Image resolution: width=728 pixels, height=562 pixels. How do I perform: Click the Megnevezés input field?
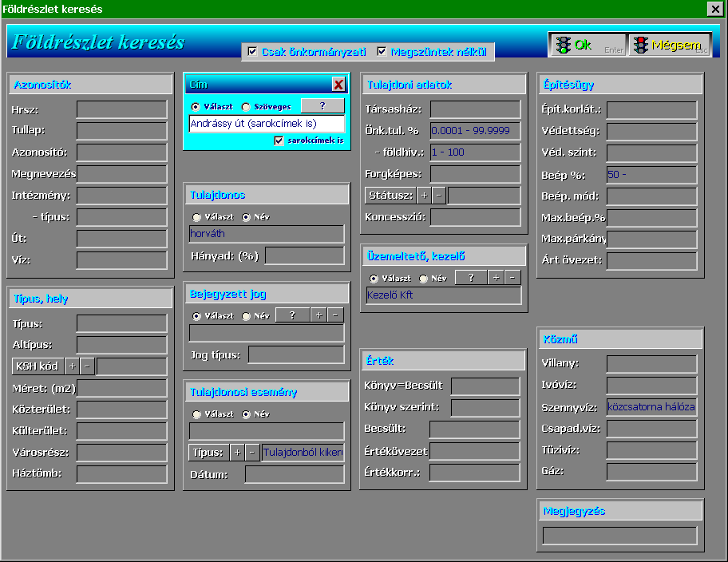click(x=121, y=174)
